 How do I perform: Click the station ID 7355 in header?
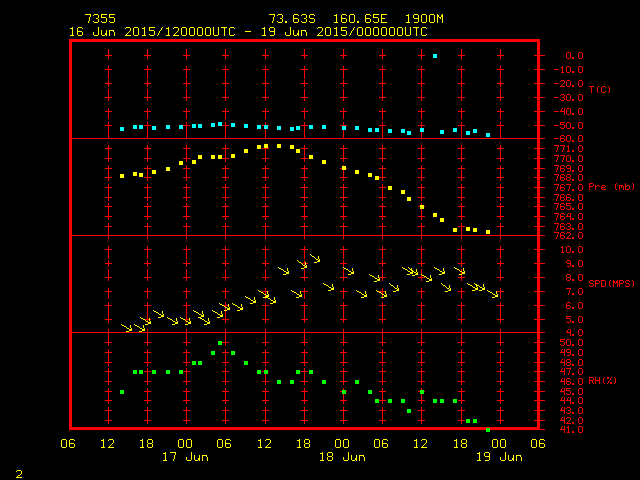pos(100,19)
